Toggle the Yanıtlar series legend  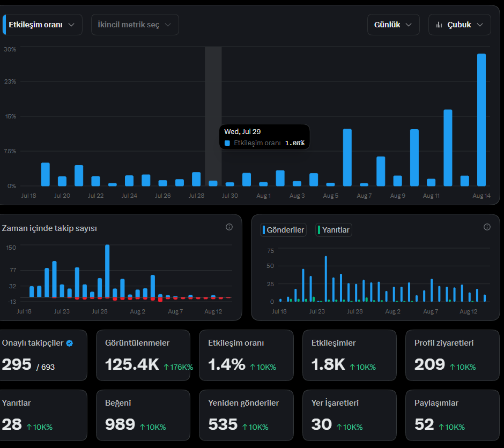333,230
